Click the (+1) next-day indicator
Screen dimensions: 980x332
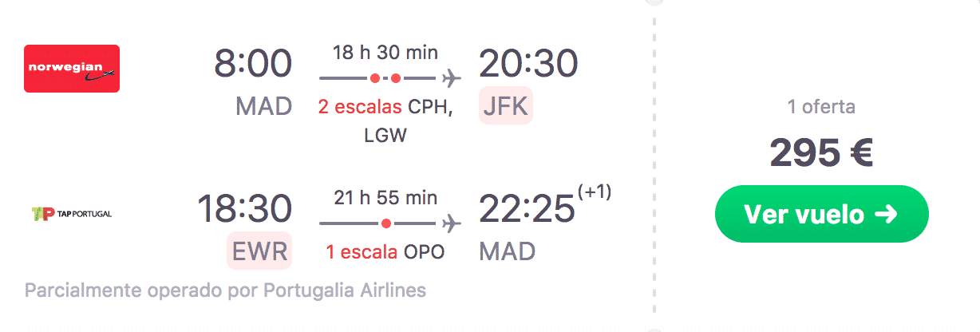click(594, 193)
